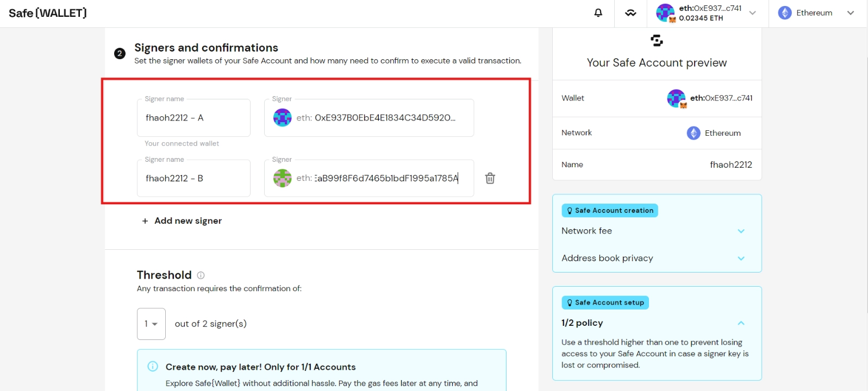
Task: Go to Safe{WALLET} home logo
Action: pos(48,13)
